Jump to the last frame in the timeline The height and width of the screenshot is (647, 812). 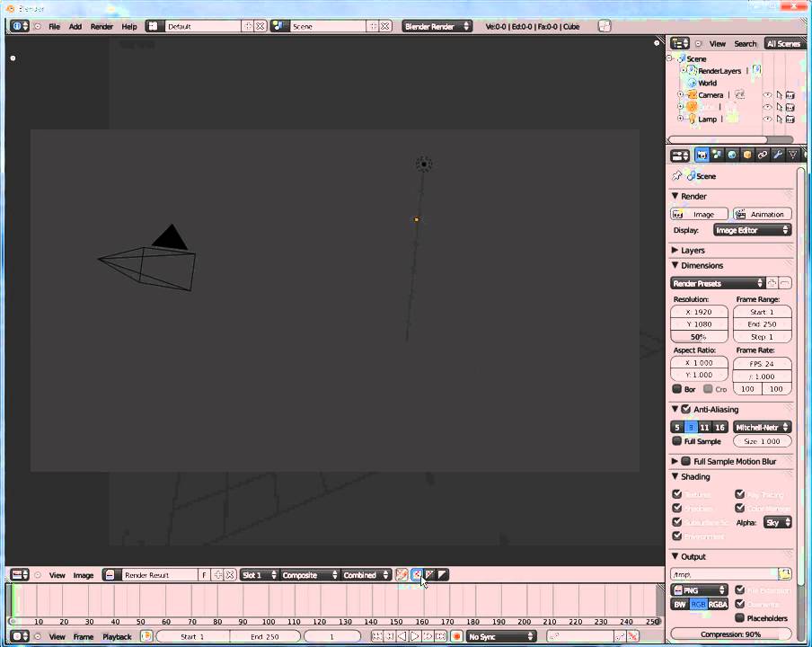point(440,636)
